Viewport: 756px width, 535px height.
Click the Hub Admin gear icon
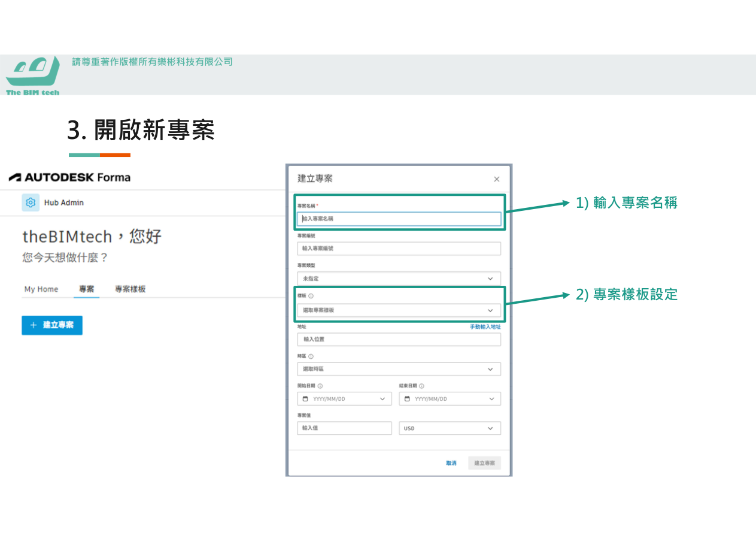click(31, 202)
